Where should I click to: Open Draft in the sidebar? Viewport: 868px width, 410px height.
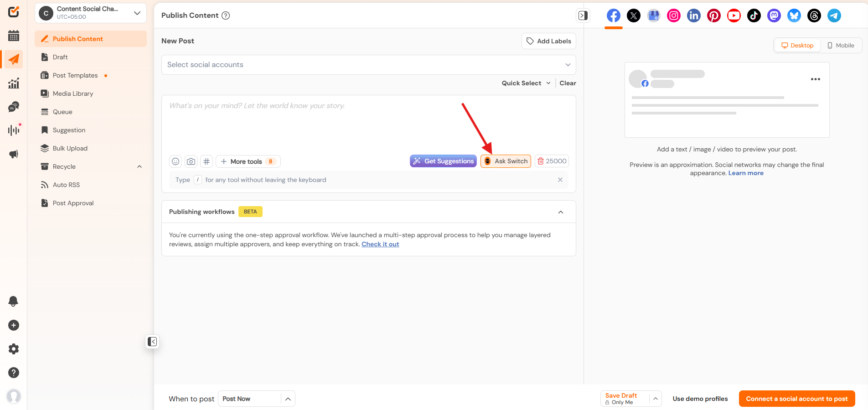point(91,57)
